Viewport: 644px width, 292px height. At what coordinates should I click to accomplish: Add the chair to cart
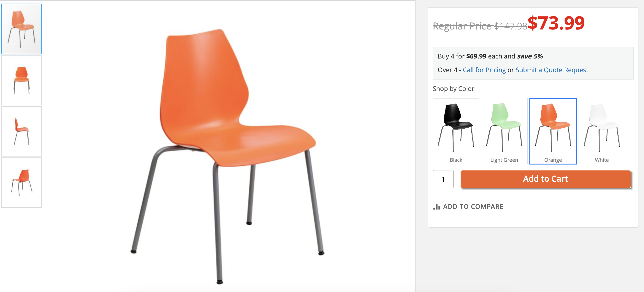545,179
